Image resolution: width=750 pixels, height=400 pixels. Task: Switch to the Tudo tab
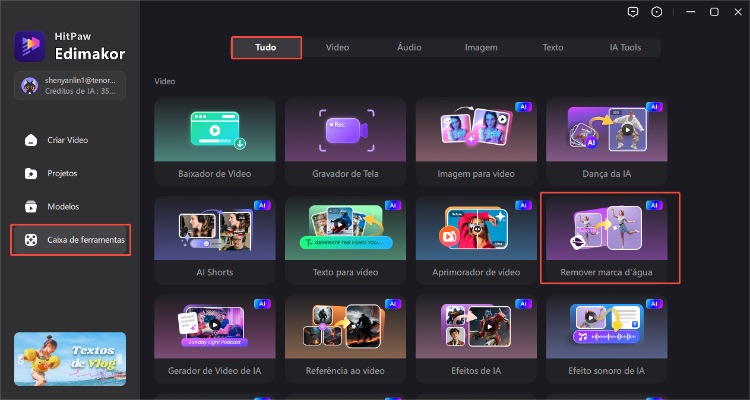266,47
